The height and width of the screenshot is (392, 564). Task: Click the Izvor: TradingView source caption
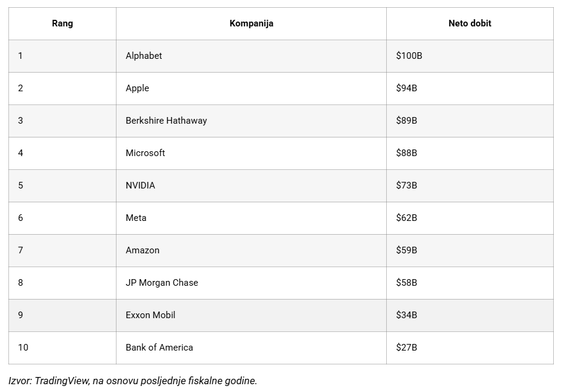click(133, 381)
